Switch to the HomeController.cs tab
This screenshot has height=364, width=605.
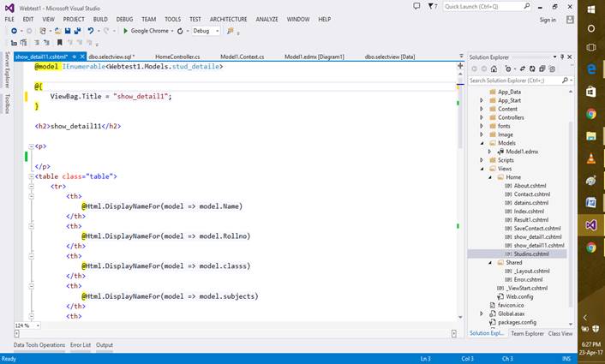(179, 57)
